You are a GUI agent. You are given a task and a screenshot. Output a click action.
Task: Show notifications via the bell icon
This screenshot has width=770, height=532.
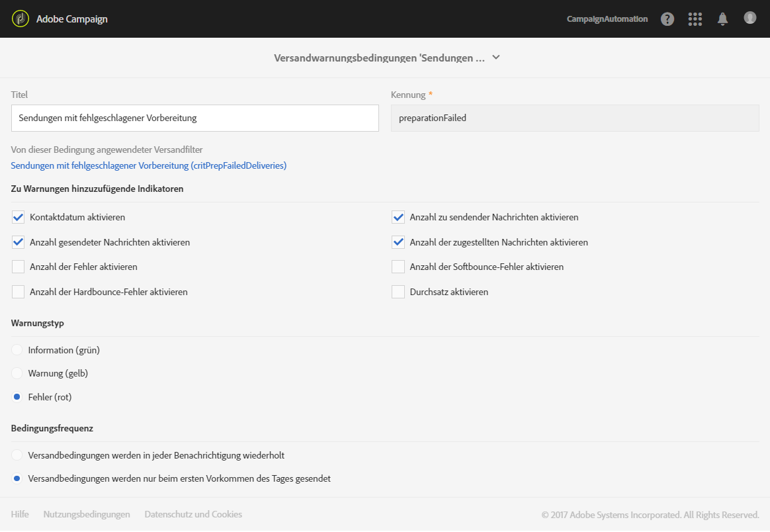pyautogui.click(x=722, y=19)
